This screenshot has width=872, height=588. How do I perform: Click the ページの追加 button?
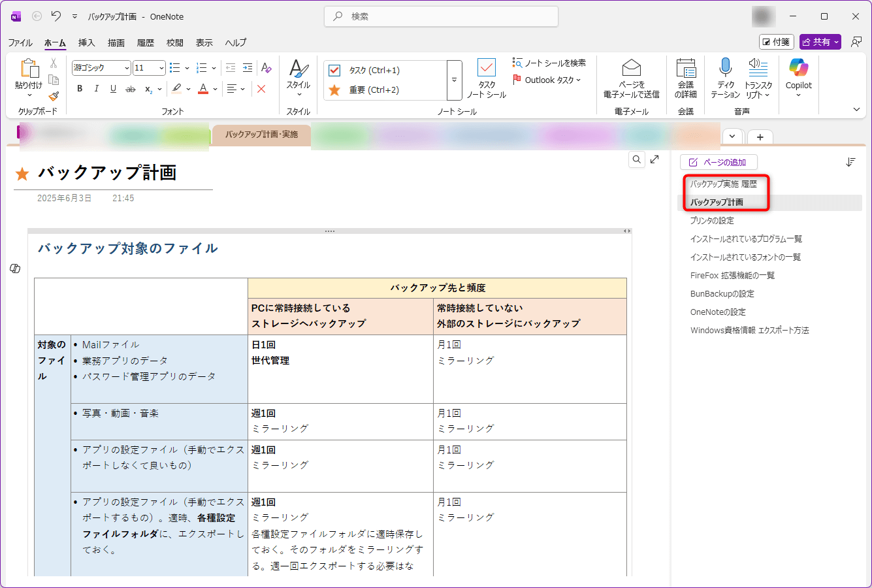[718, 162]
